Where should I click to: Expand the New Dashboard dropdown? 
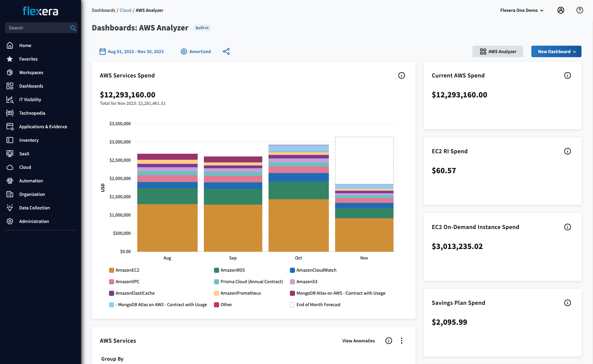(x=556, y=51)
